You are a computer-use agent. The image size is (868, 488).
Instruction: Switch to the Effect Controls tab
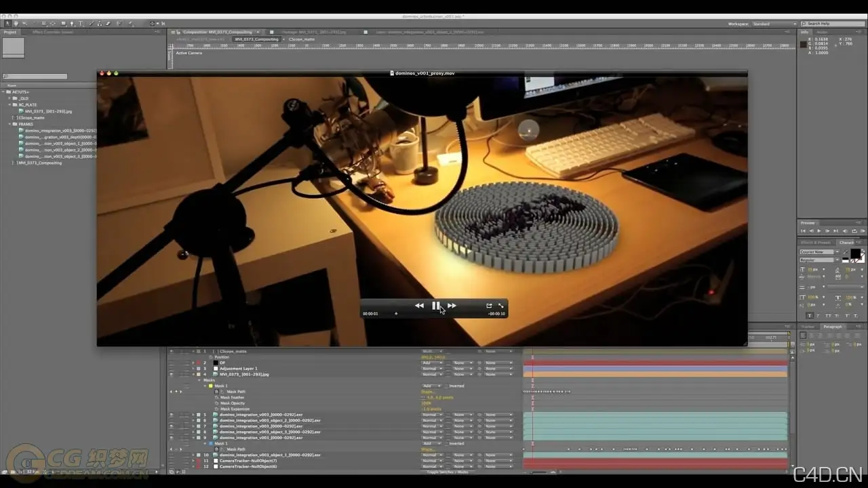pos(53,32)
